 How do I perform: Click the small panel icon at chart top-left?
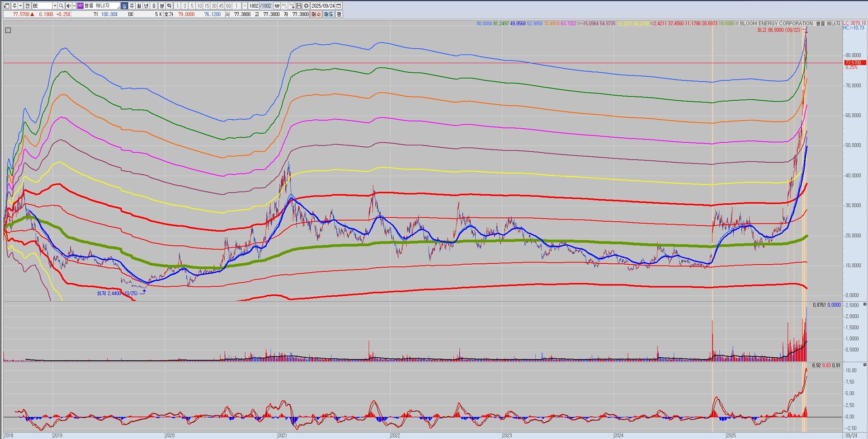(x=8, y=30)
